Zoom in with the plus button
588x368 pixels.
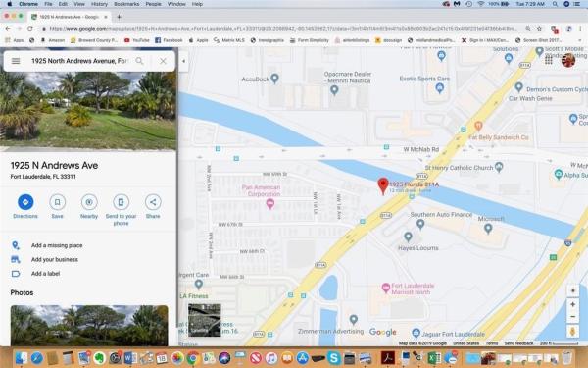572,304
